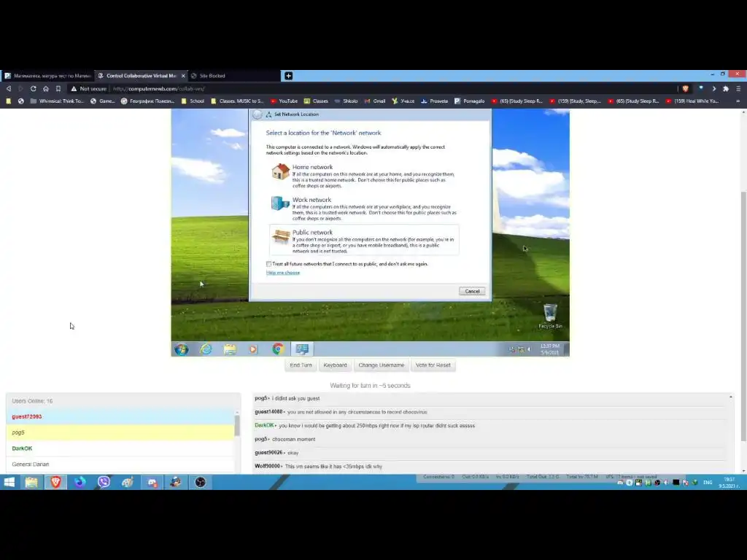Open the Whimsical: Think To... bookmark folder

pyautogui.click(x=57, y=101)
